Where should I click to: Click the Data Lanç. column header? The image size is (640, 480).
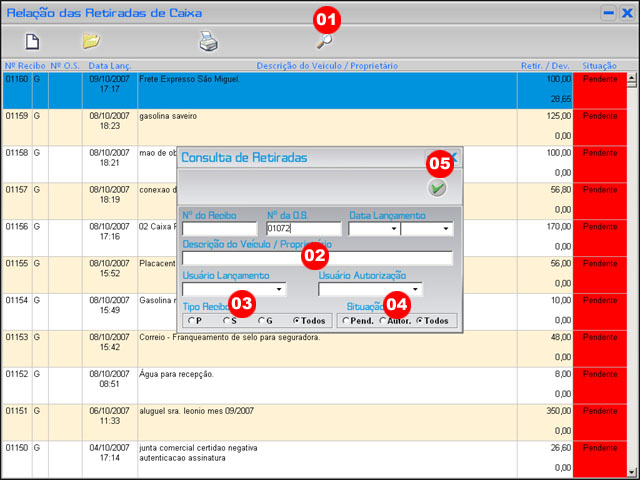point(108,65)
